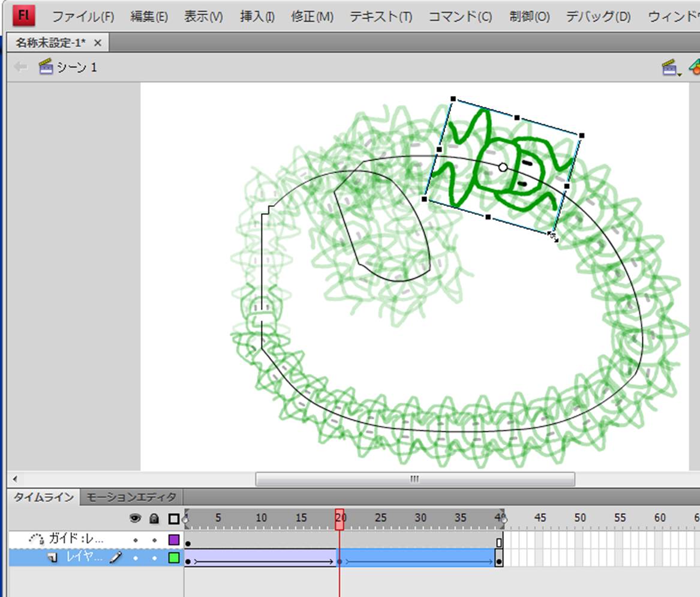Screen dimensions: 700x597
Task: Toggle lock dot of the ガイド layer
Action: (154, 540)
